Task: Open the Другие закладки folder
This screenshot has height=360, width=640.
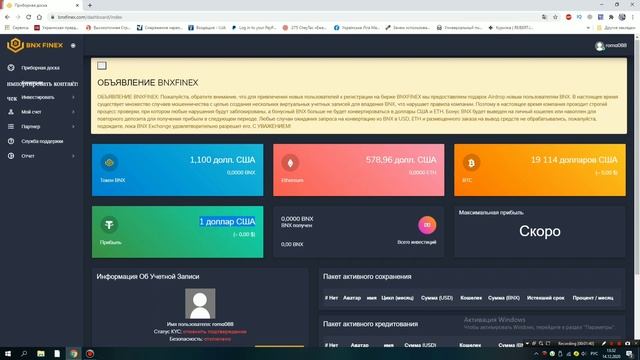Action: 616,28
